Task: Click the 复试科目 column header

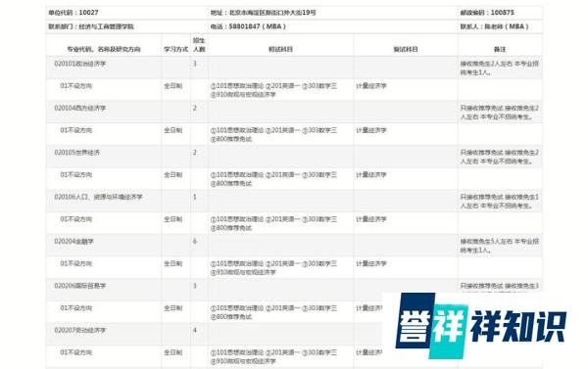Action: coord(406,49)
